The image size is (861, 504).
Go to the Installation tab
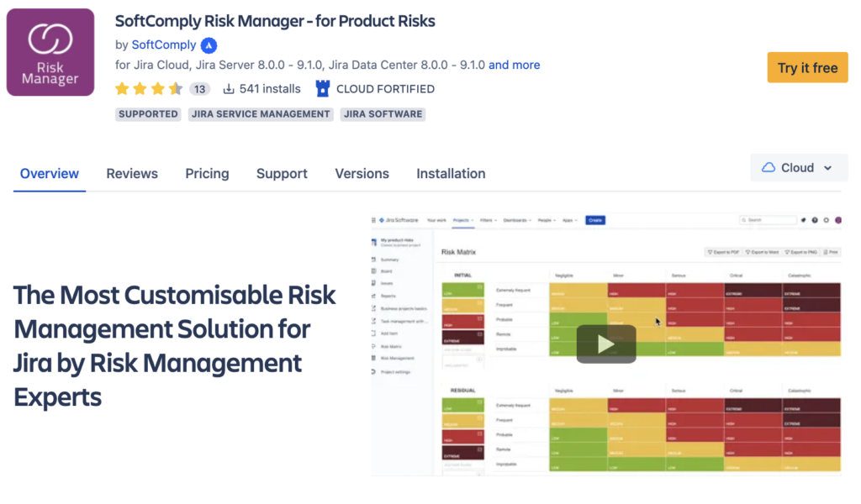451,174
